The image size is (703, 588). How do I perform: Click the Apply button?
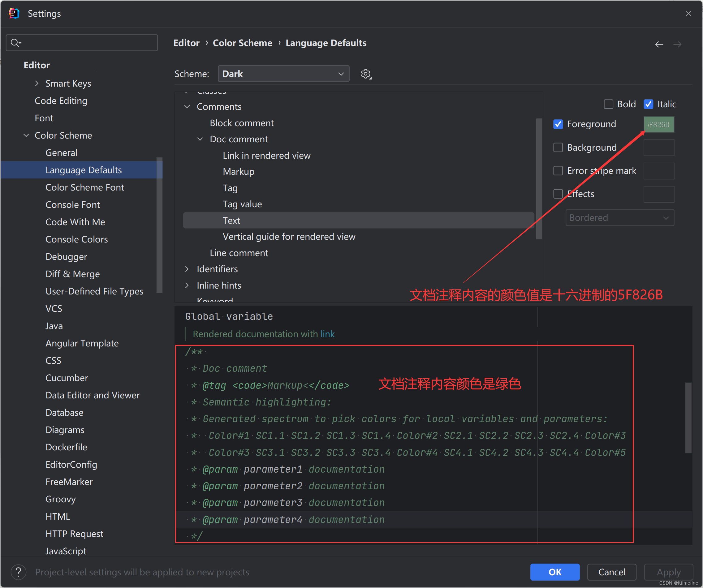(669, 572)
